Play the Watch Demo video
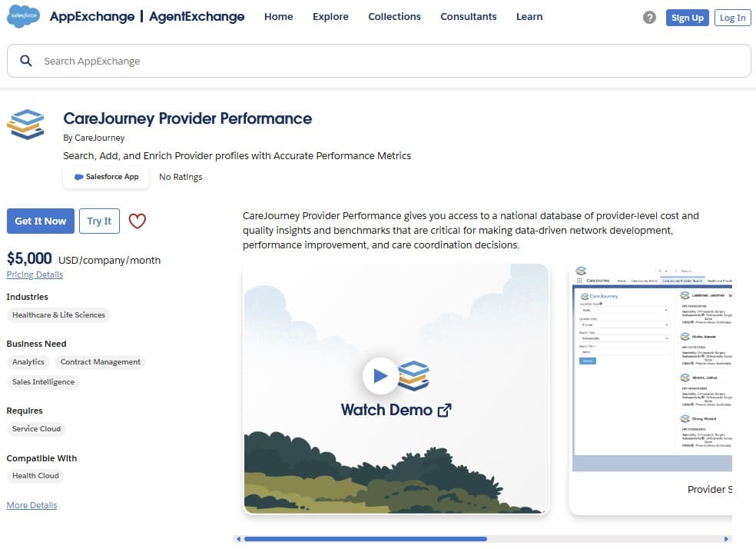 click(380, 375)
